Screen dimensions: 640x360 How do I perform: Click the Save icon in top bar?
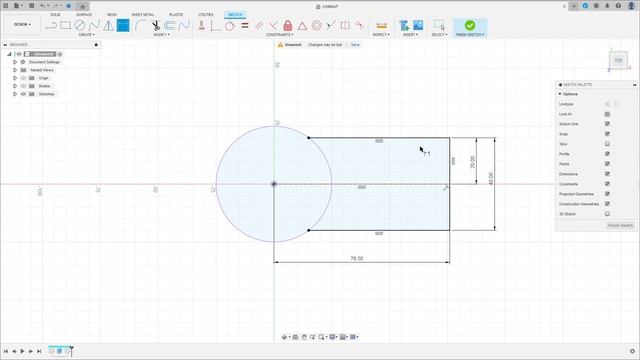pyautogui.click(x=31, y=6)
